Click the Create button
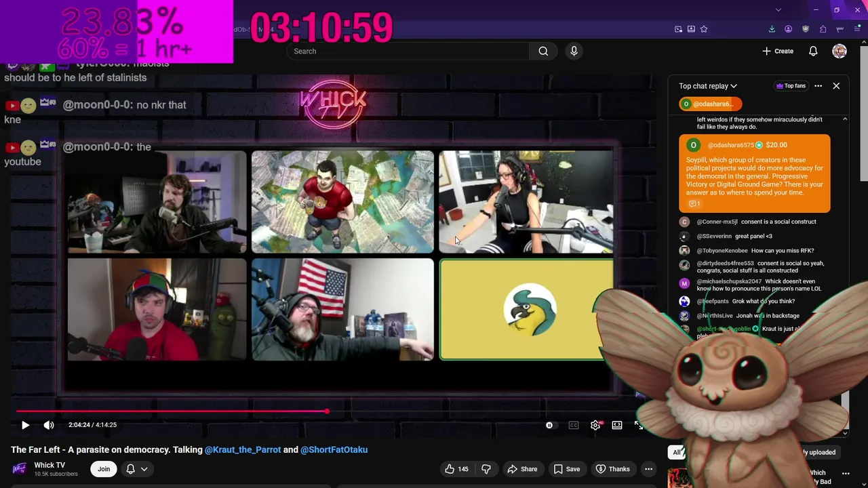 [778, 51]
